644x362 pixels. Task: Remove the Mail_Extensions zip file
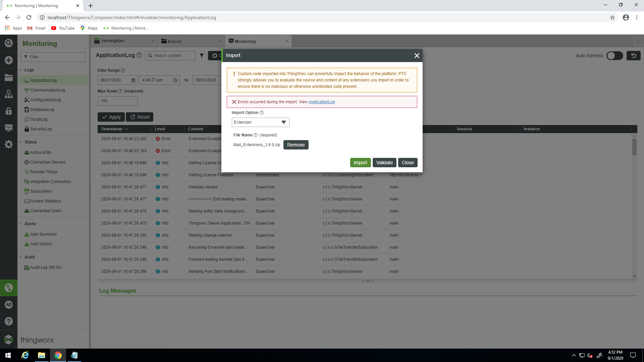pyautogui.click(x=296, y=145)
